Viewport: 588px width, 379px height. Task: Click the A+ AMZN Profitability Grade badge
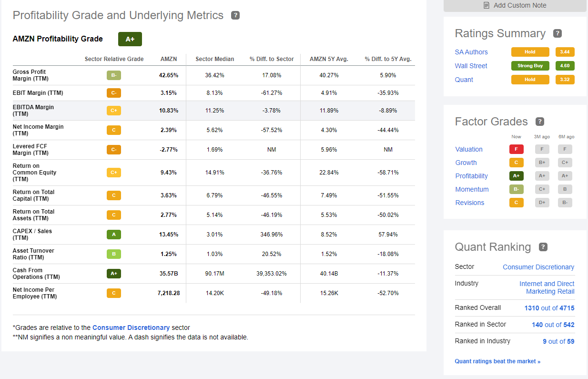(130, 39)
